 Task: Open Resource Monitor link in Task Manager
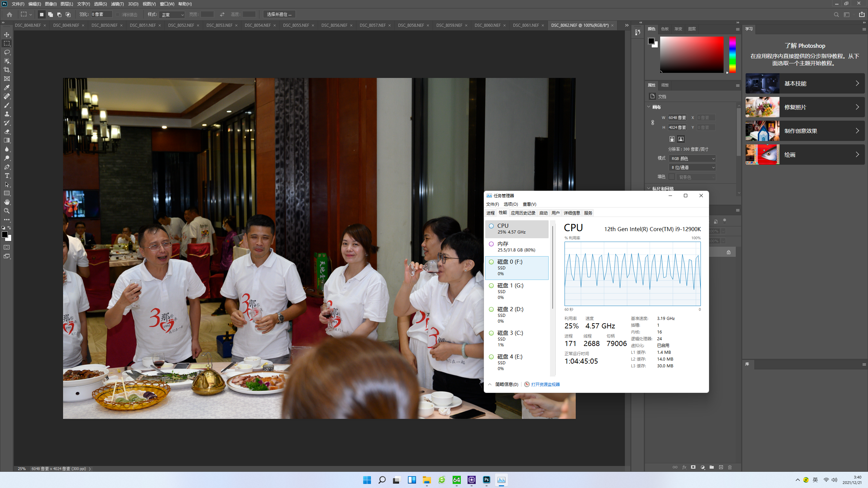[x=545, y=384]
